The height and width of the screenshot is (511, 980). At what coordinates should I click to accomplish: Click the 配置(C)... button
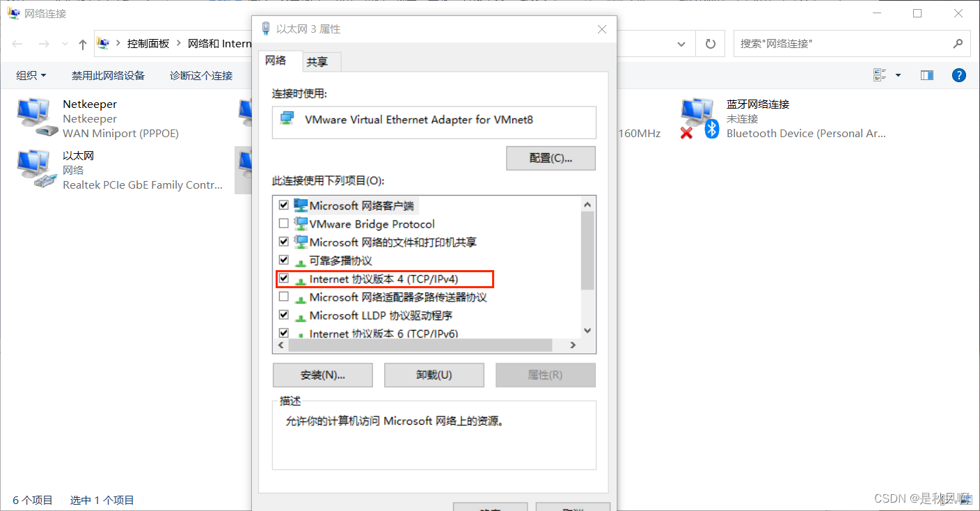[551, 158]
